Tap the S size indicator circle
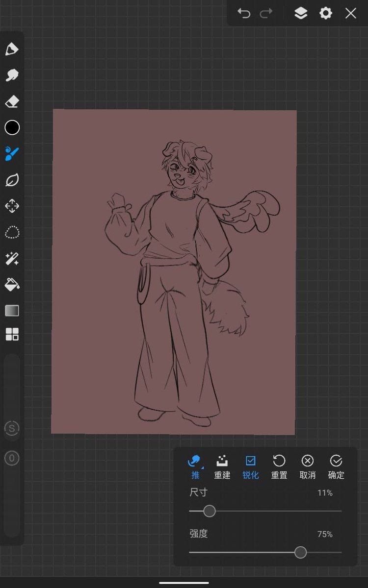 12,429
